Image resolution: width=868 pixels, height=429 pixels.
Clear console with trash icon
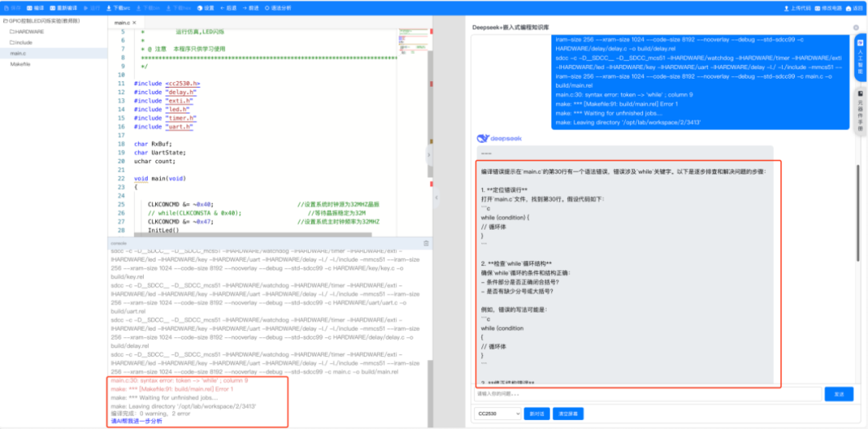426,243
